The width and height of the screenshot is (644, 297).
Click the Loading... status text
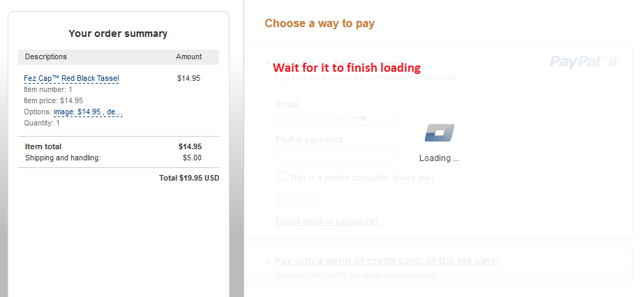(439, 158)
